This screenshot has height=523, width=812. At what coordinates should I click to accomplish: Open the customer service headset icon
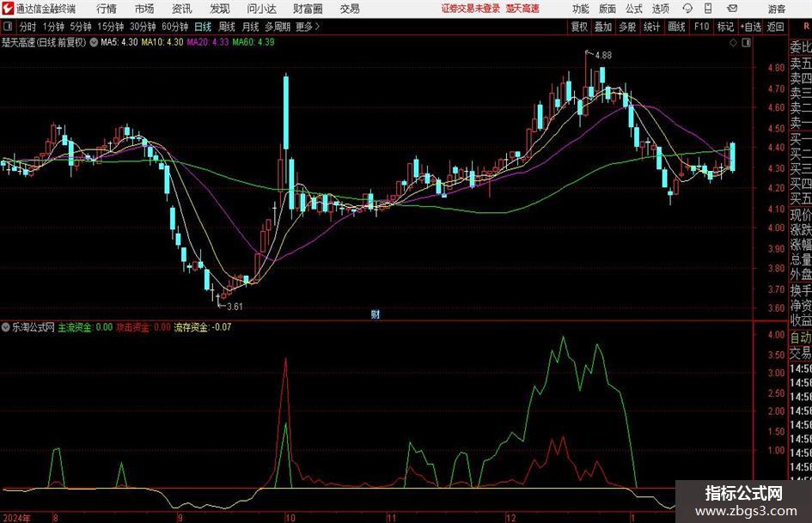click(687, 9)
